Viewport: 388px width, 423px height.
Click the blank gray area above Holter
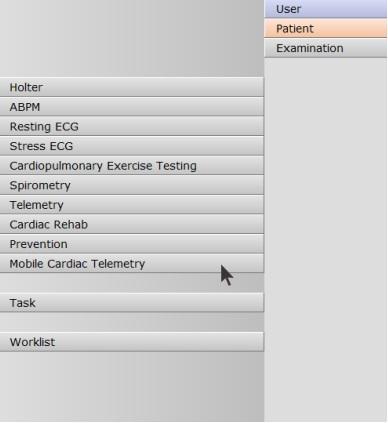[132, 38]
